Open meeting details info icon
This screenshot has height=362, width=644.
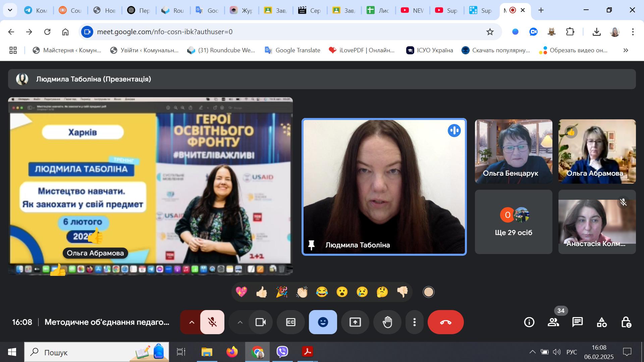click(x=529, y=322)
